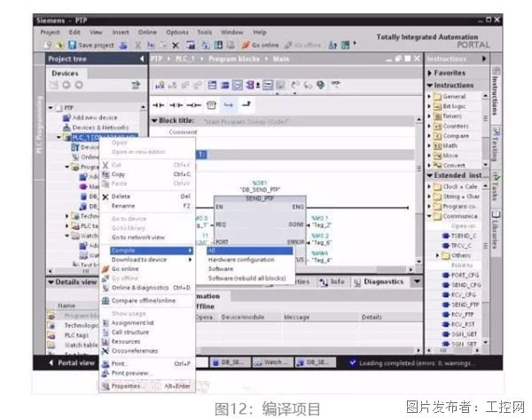Choose Hardware configuration in Compile submenu
This screenshot has height=420, width=532.
tap(240, 260)
